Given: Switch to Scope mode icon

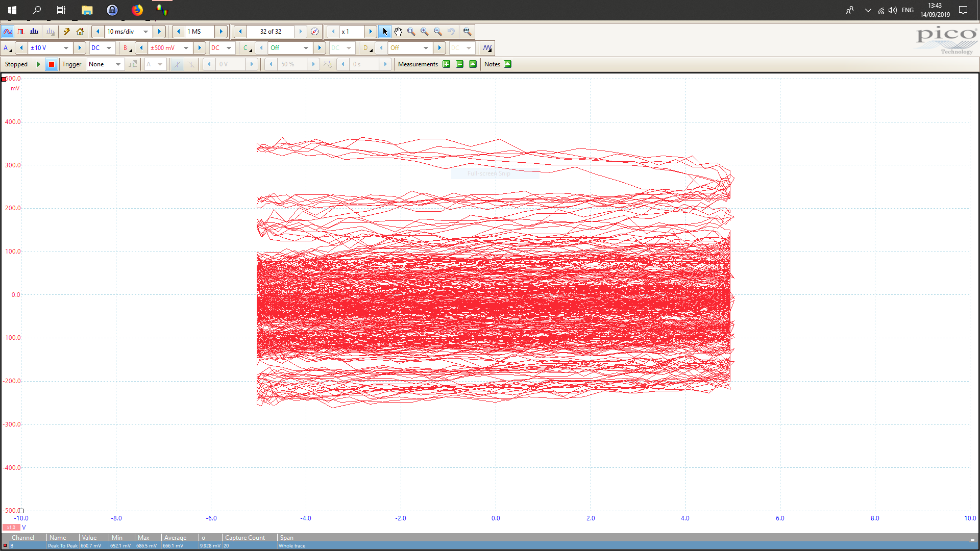Looking at the screenshot, I should [x=8, y=32].
